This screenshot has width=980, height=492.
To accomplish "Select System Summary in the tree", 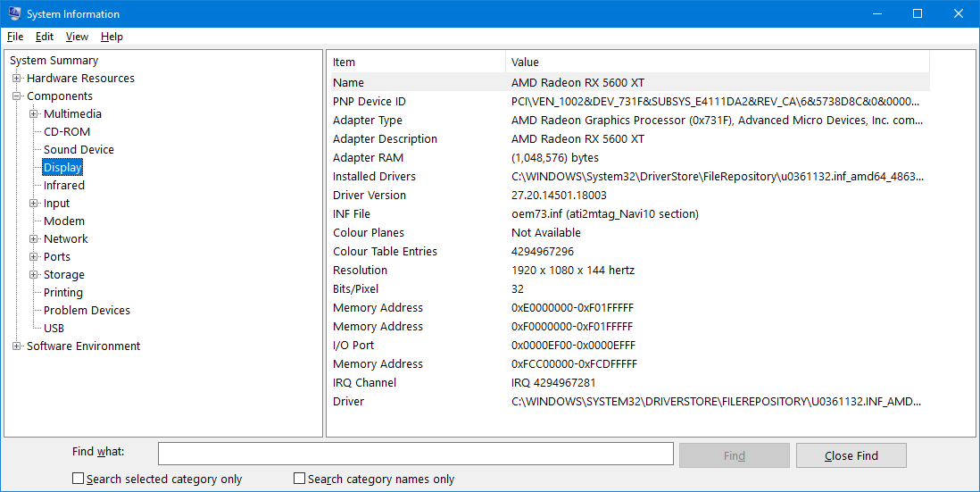I will click(x=54, y=60).
